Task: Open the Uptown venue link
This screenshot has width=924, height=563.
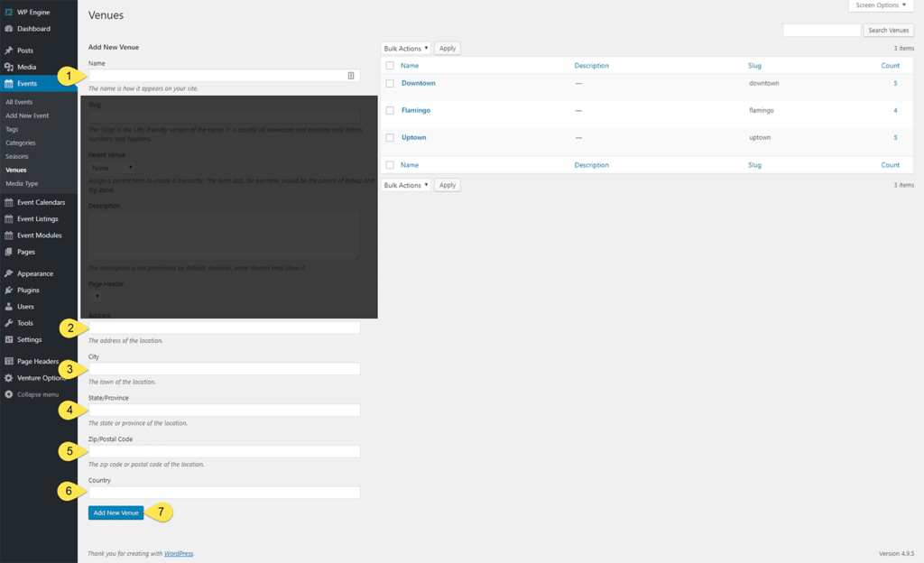Action: pyautogui.click(x=413, y=137)
